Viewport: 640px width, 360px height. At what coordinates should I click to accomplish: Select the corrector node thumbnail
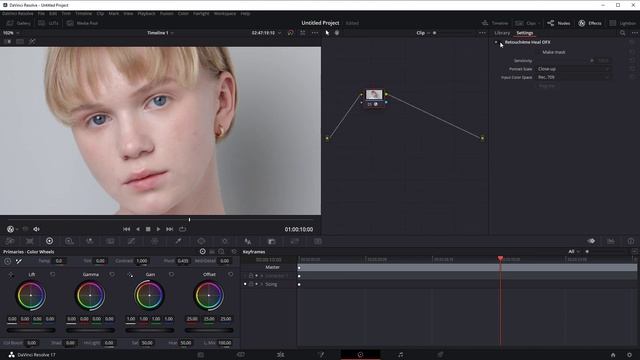click(374, 95)
